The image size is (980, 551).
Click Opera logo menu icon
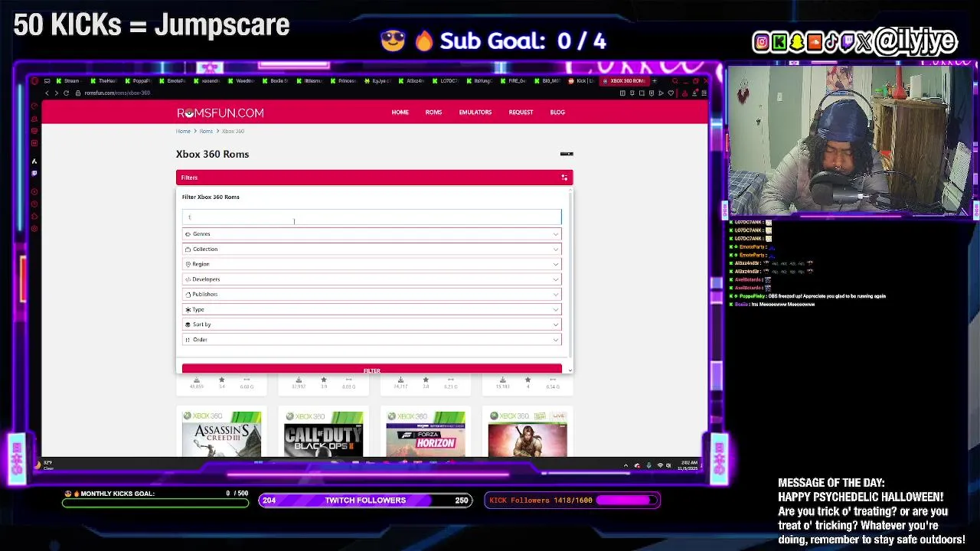coord(34,81)
